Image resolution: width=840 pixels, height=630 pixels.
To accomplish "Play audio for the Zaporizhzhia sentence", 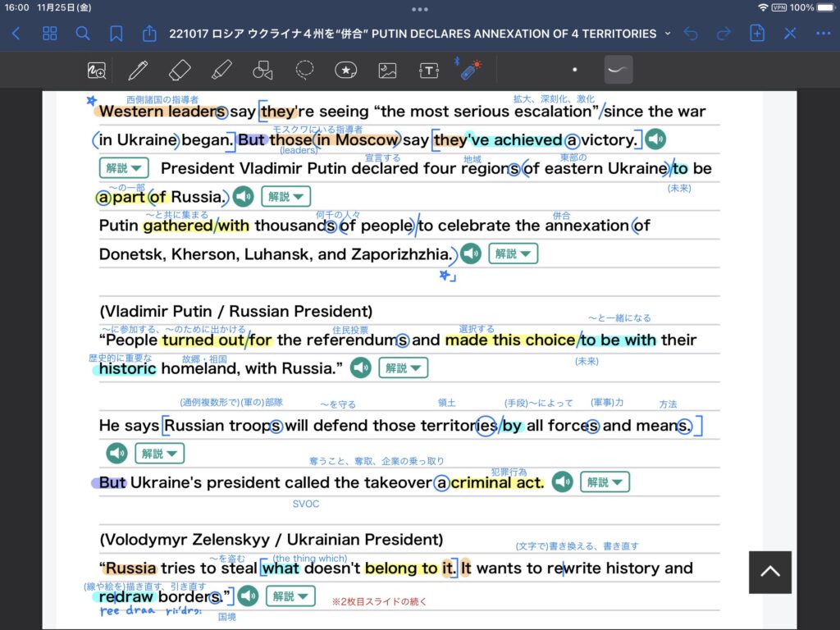I will [x=471, y=253].
